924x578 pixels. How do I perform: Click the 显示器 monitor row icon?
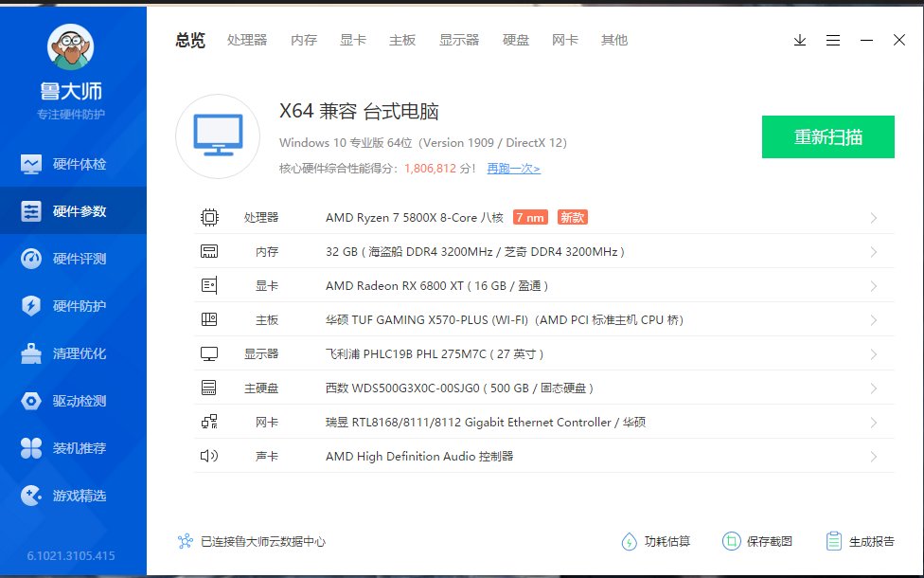tap(209, 353)
